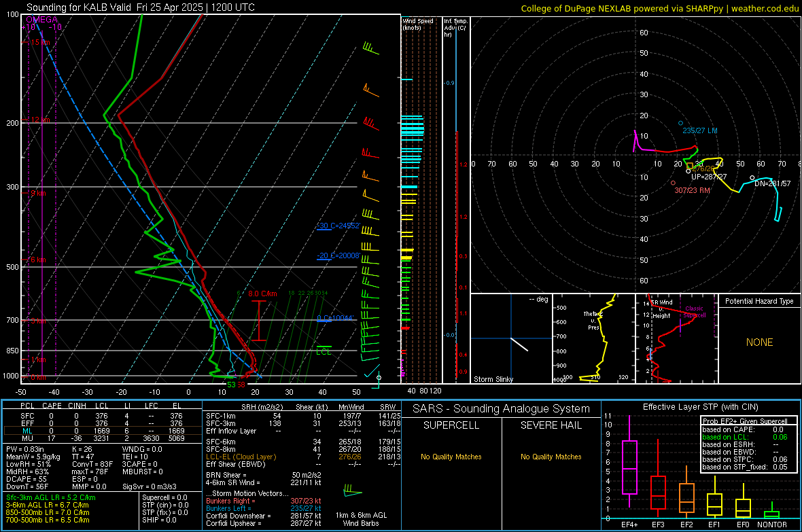This screenshot has height=532, width=802.
Task: Select the SUPERCELL column heading in SARS
Action: click(x=451, y=425)
